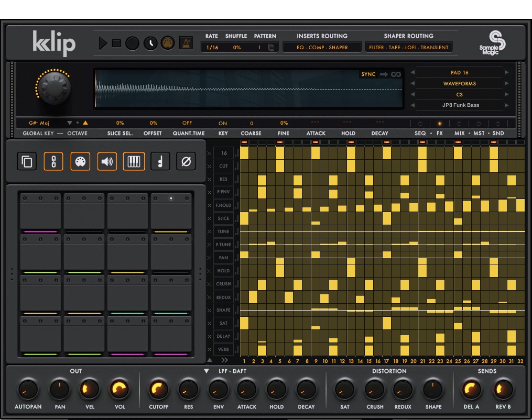Open the G#- Maj global key selector

(x=39, y=123)
